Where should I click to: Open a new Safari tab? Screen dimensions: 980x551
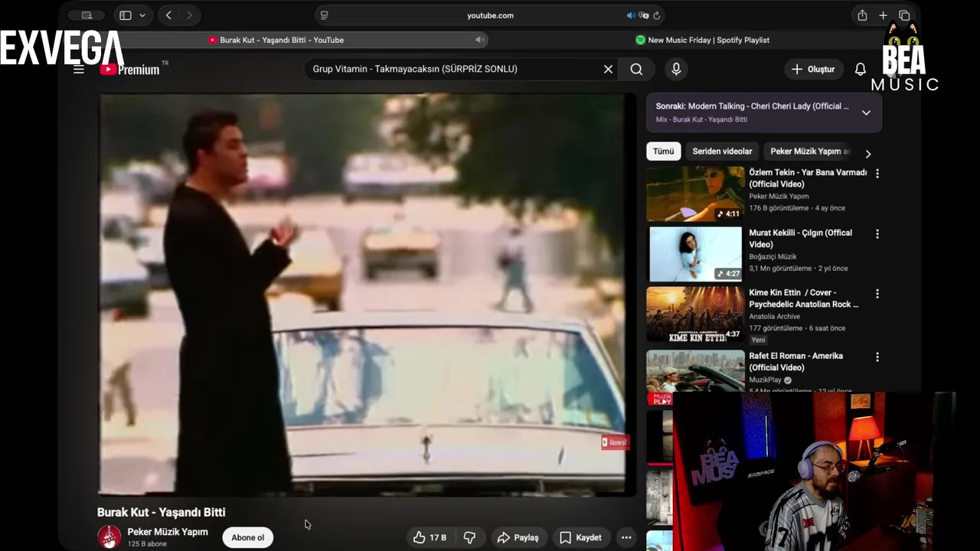(x=883, y=15)
